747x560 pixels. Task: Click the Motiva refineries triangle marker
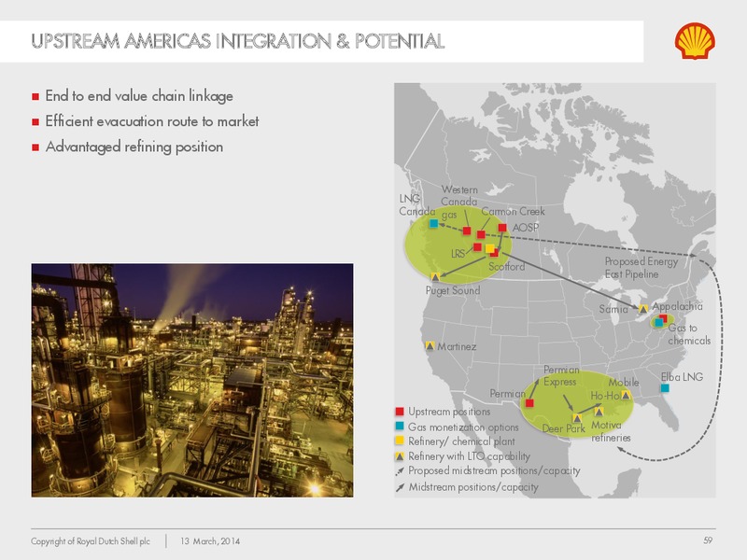click(599, 412)
